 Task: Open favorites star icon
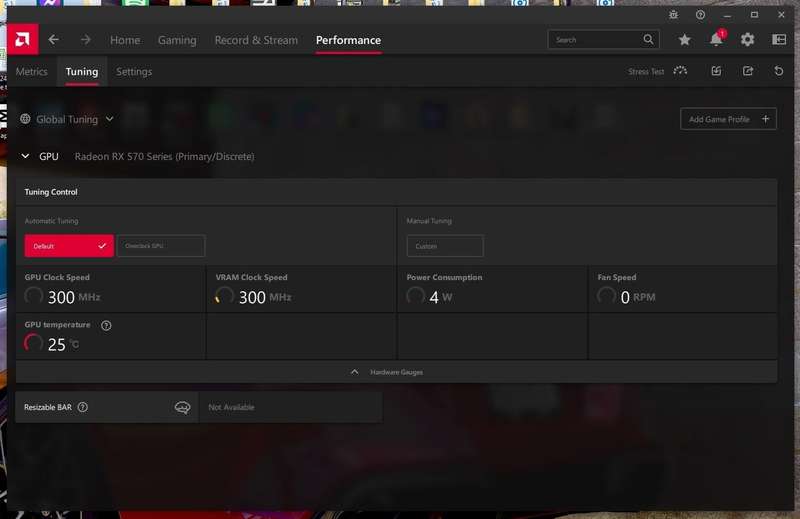[685, 39]
